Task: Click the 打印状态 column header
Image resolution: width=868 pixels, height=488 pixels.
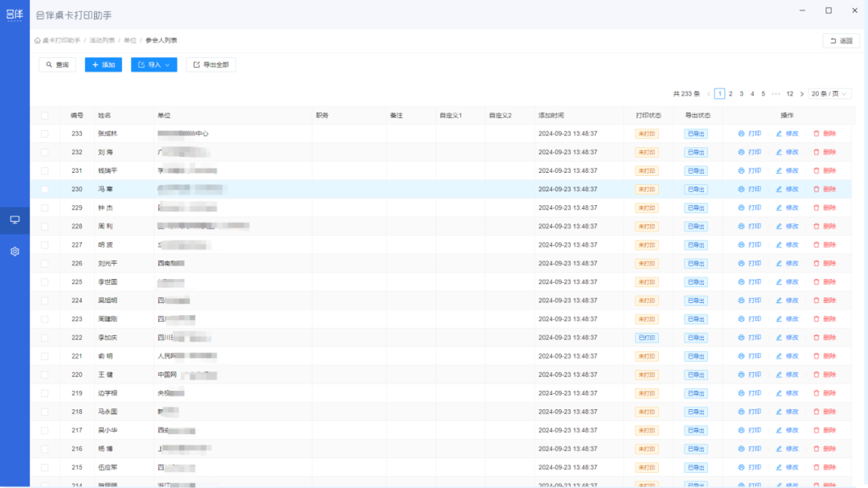Action: [x=649, y=116]
